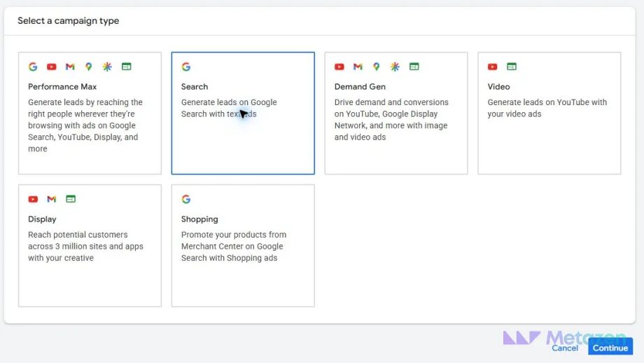This screenshot has width=644, height=363.
Task: Click the Display network icon in Demand Gen card
Action: [414, 67]
